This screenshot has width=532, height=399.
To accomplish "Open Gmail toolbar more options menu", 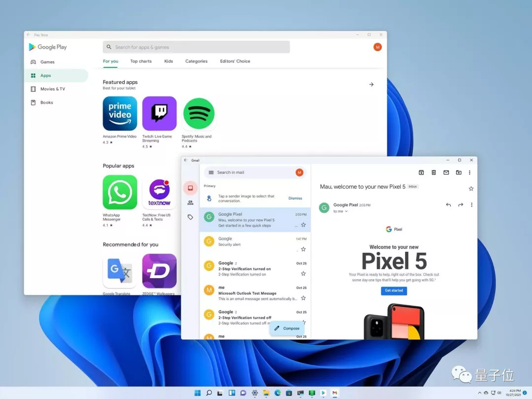I will pos(469,172).
